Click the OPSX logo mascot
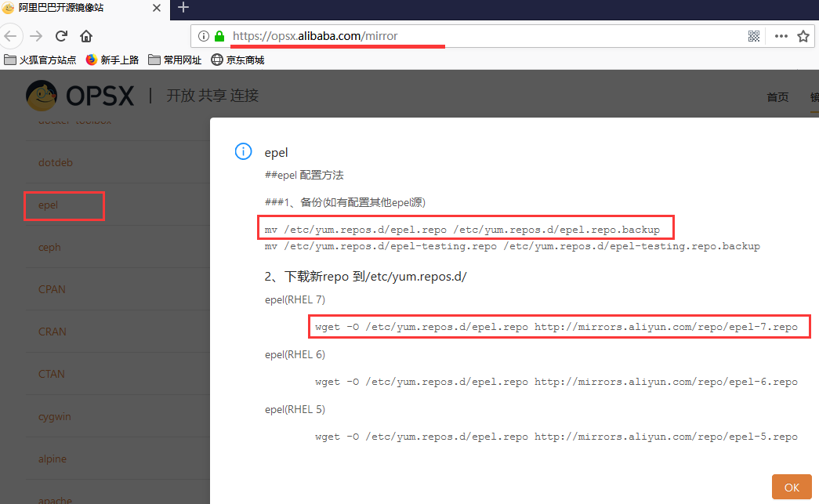 tap(42, 96)
